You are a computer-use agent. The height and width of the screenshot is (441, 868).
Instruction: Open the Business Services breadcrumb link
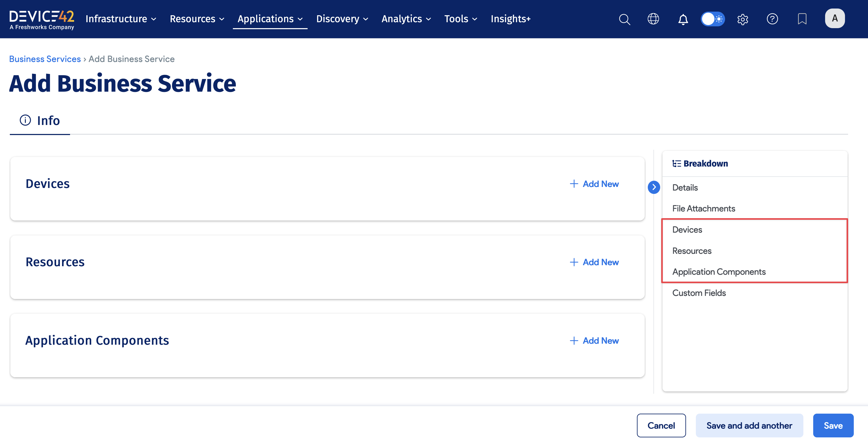click(44, 59)
